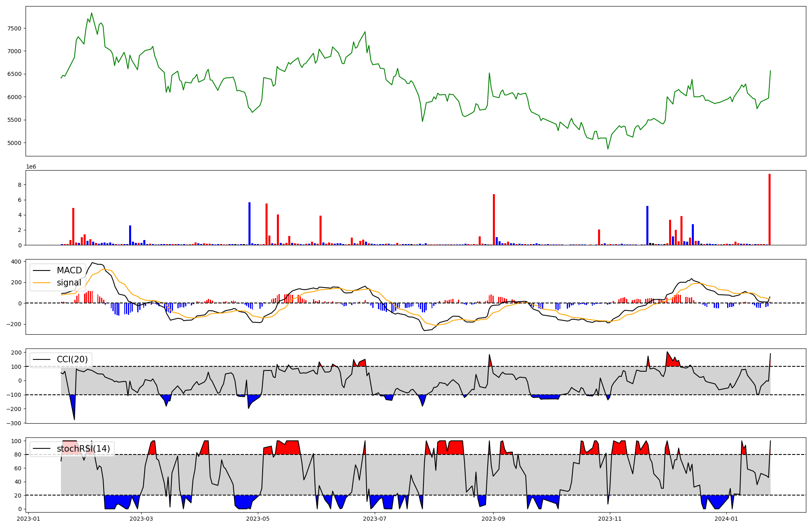The image size is (812, 528).
Task: Click the red volume bar at 2023-09
Action: [x=494, y=219]
